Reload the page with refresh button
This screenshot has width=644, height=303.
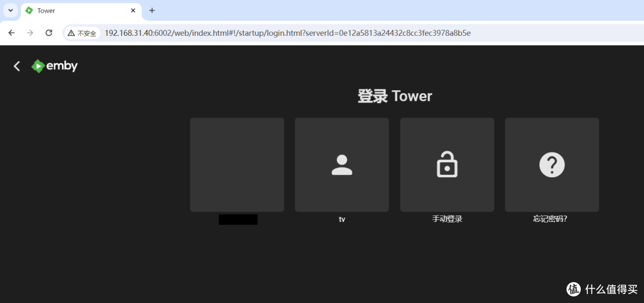pyautogui.click(x=49, y=33)
